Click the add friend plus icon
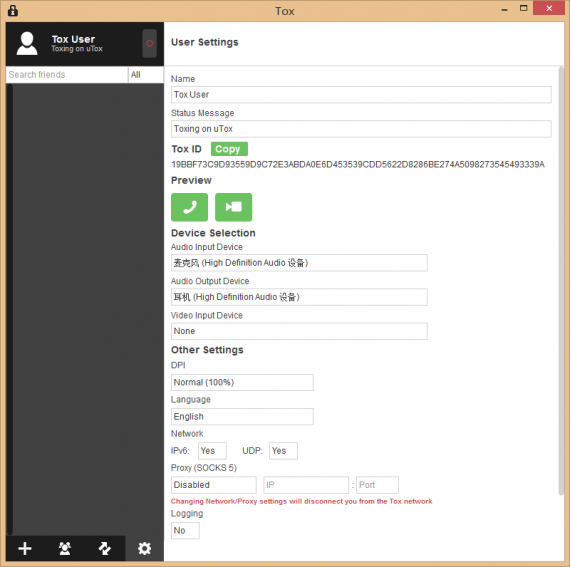 pos(25,548)
